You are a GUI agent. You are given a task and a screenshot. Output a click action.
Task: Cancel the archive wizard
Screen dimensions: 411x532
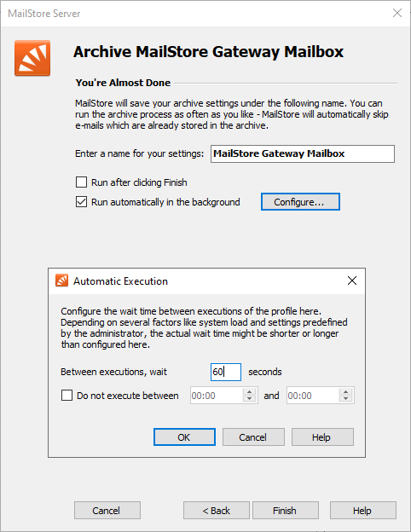click(107, 511)
